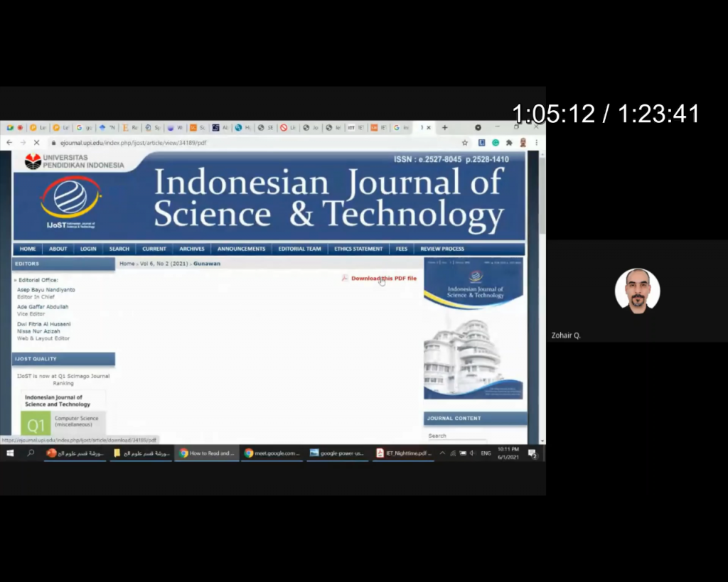Select the ANNOUNCEMENTS navigation item

pyautogui.click(x=241, y=249)
